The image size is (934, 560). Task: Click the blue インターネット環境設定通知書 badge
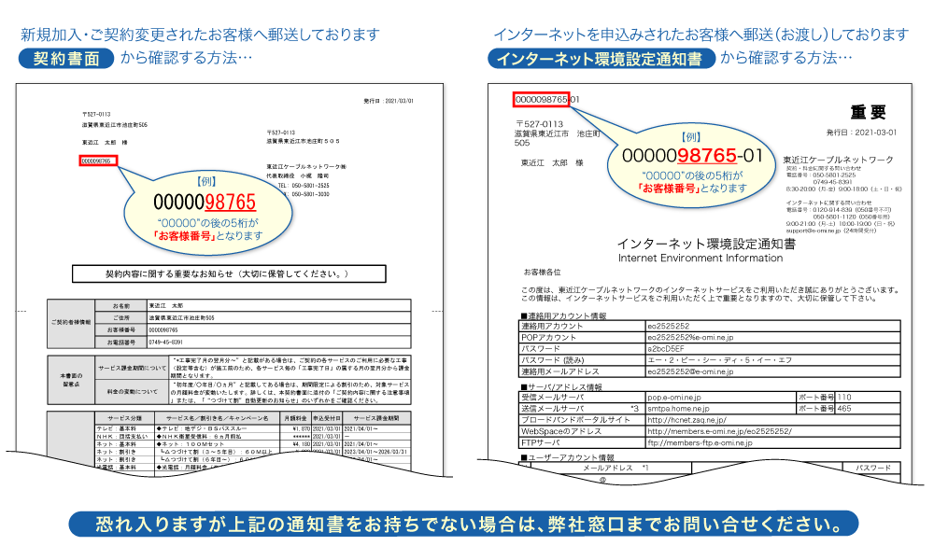[601, 59]
